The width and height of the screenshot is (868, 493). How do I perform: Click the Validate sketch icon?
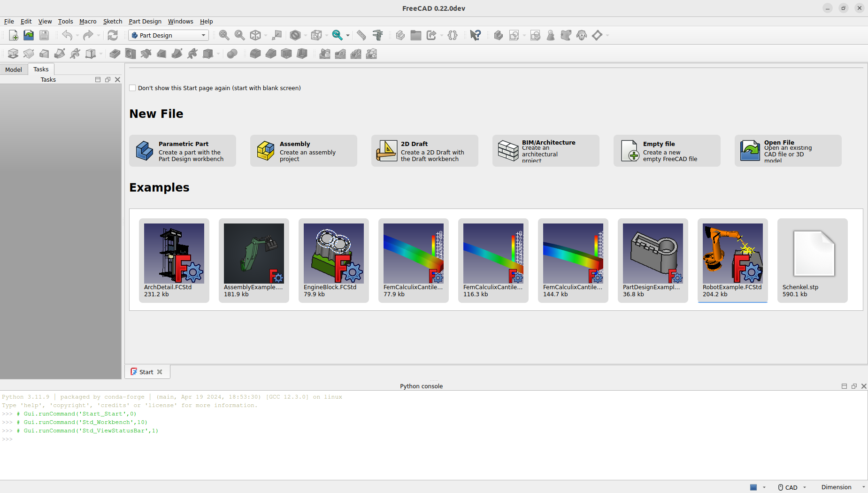535,35
